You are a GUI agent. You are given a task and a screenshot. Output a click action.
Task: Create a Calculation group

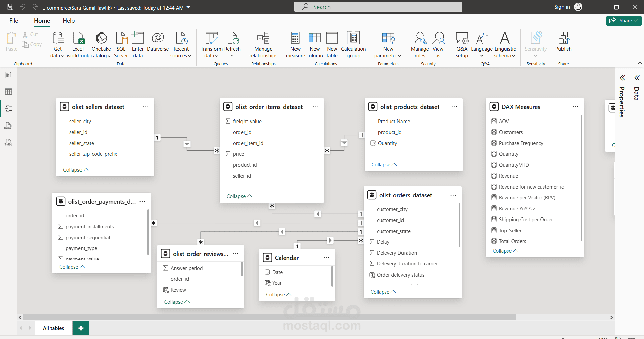tap(353, 45)
